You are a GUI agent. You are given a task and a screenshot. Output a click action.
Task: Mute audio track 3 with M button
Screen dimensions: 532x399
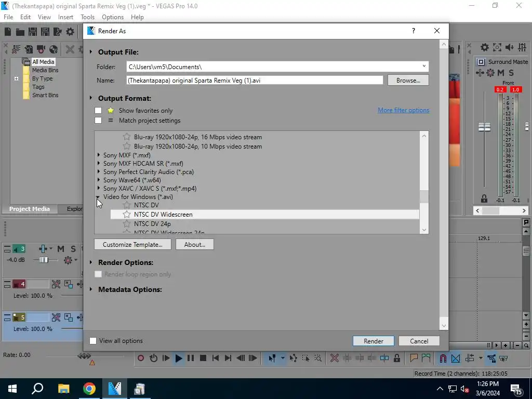point(61,249)
